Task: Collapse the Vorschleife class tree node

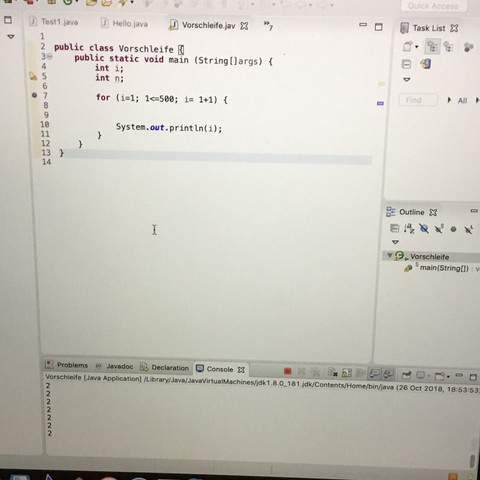Action: point(389,255)
